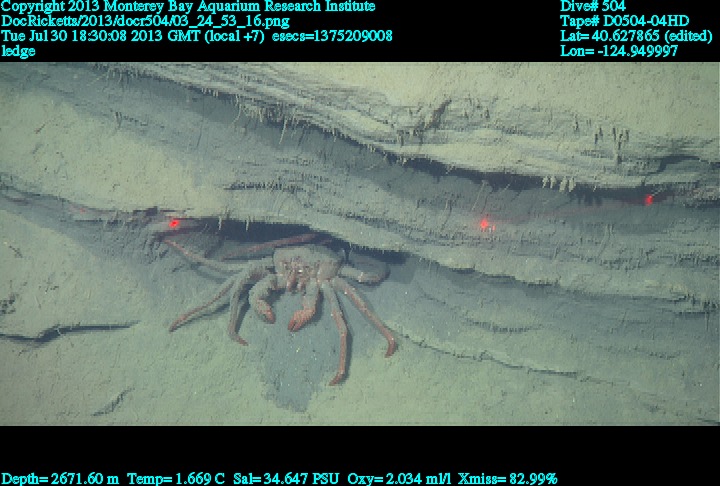Click the left red laser dot

pos(174,223)
